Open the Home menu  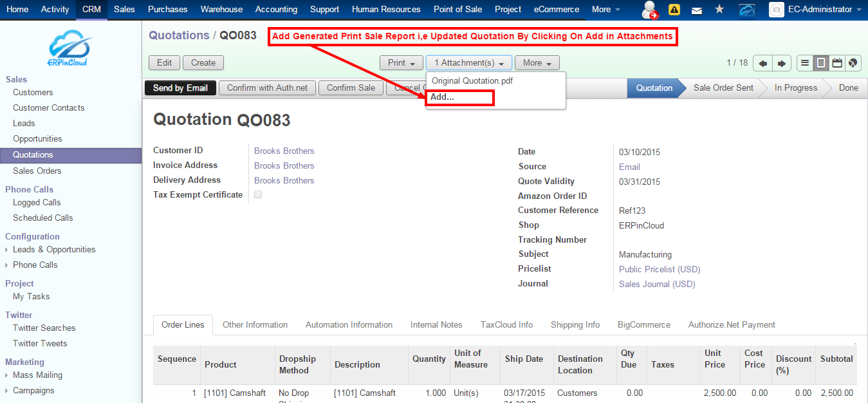point(17,10)
